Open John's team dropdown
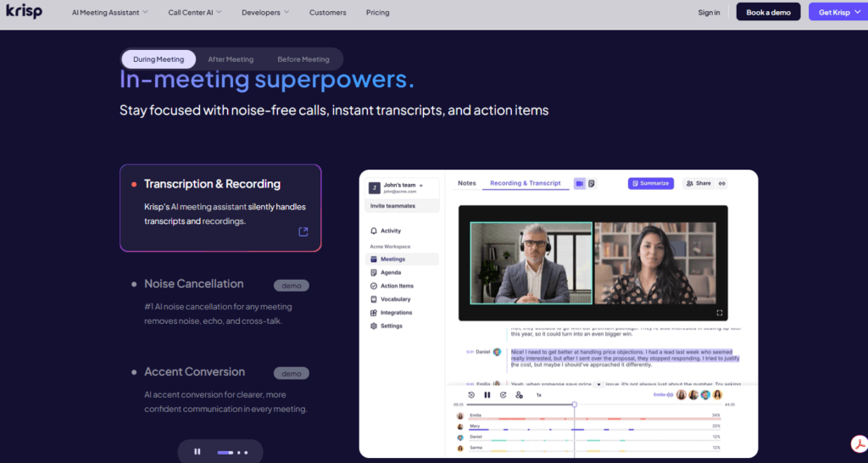 [x=403, y=187]
